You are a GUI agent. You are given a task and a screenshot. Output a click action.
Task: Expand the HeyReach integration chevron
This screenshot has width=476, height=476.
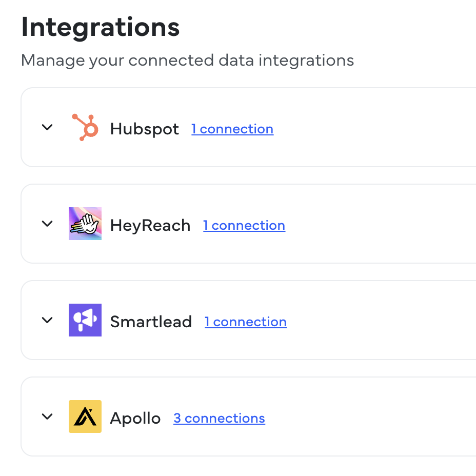[47, 224]
